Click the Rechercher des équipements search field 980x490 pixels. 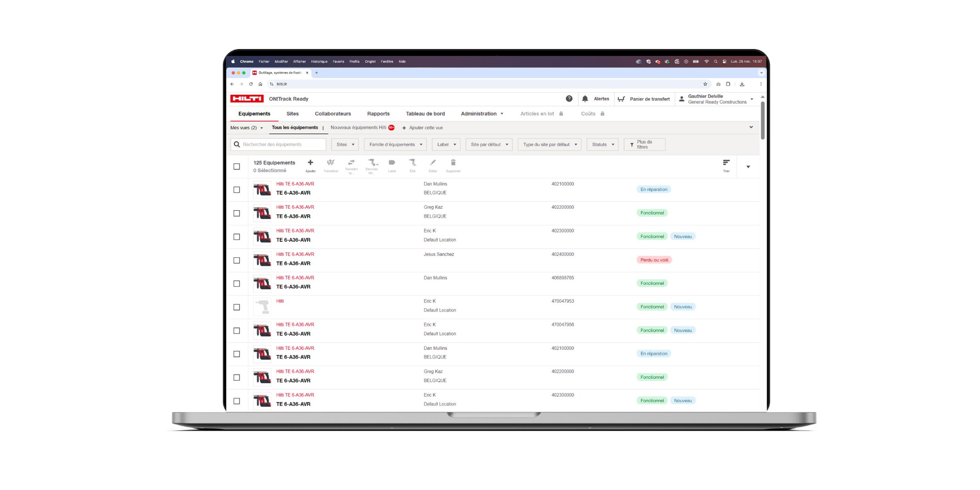coord(278,145)
